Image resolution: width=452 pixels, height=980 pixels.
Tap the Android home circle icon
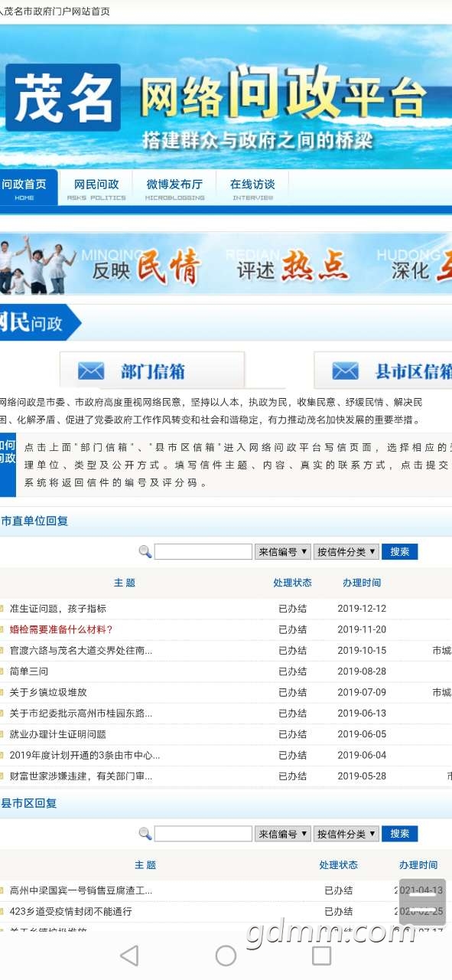coord(226,955)
